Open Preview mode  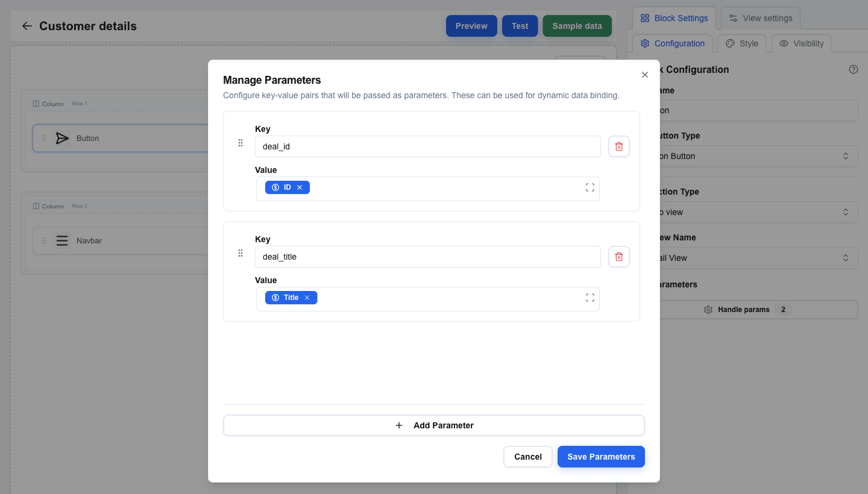pos(471,26)
